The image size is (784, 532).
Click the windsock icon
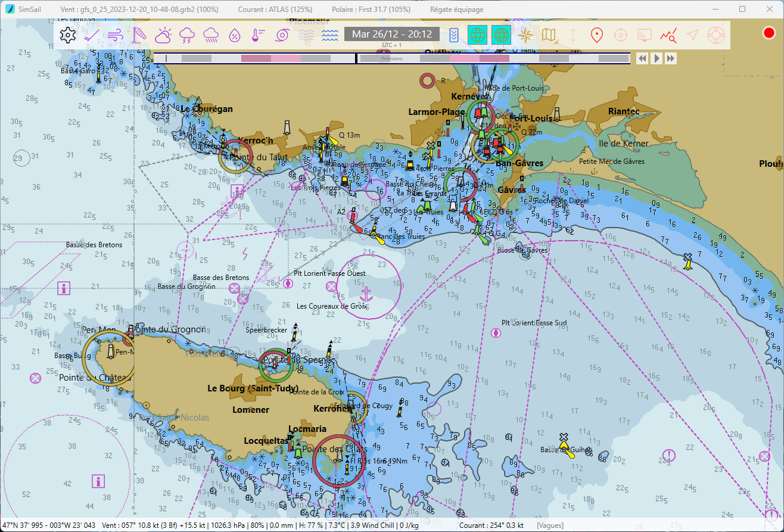[139, 35]
